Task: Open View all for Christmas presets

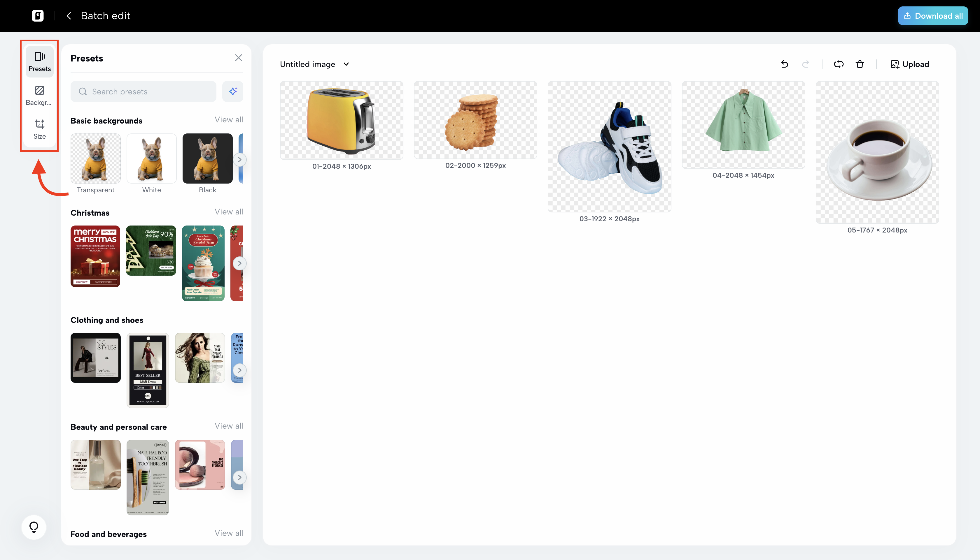Action: pos(229,212)
